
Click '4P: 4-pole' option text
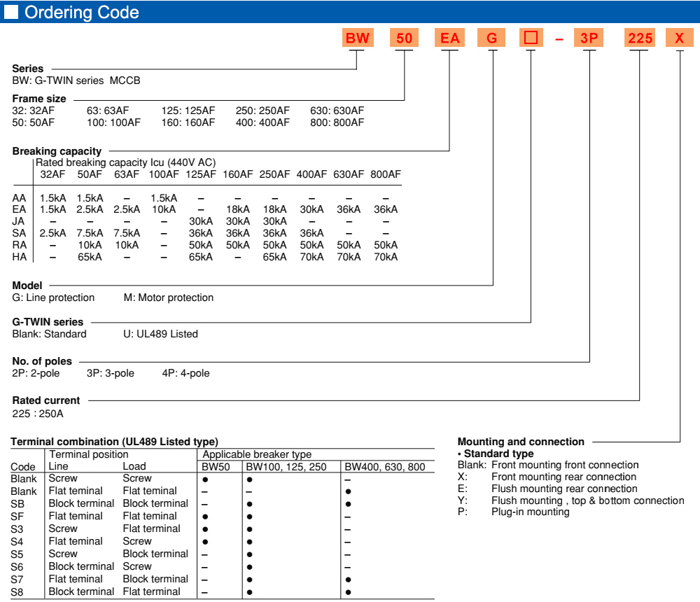(185, 373)
